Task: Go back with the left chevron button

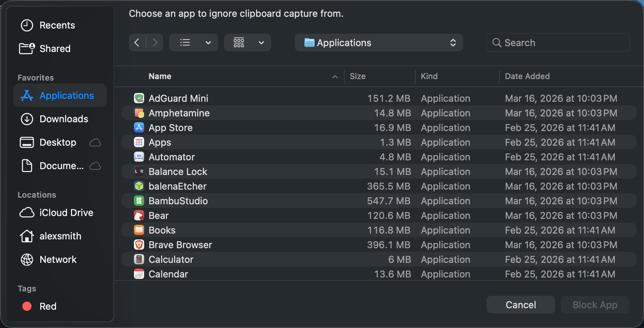Action: [x=137, y=42]
